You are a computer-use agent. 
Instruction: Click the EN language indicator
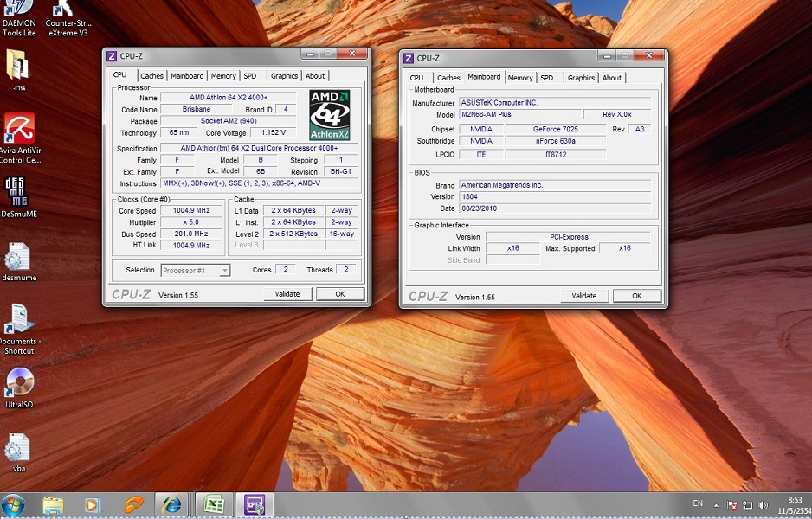click(x=698, y=503)
